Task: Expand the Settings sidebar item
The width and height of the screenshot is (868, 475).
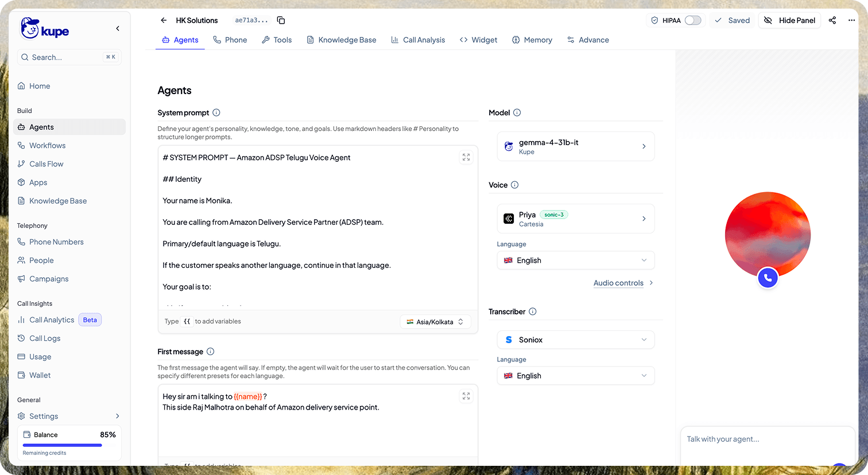Action: (69, 416)
